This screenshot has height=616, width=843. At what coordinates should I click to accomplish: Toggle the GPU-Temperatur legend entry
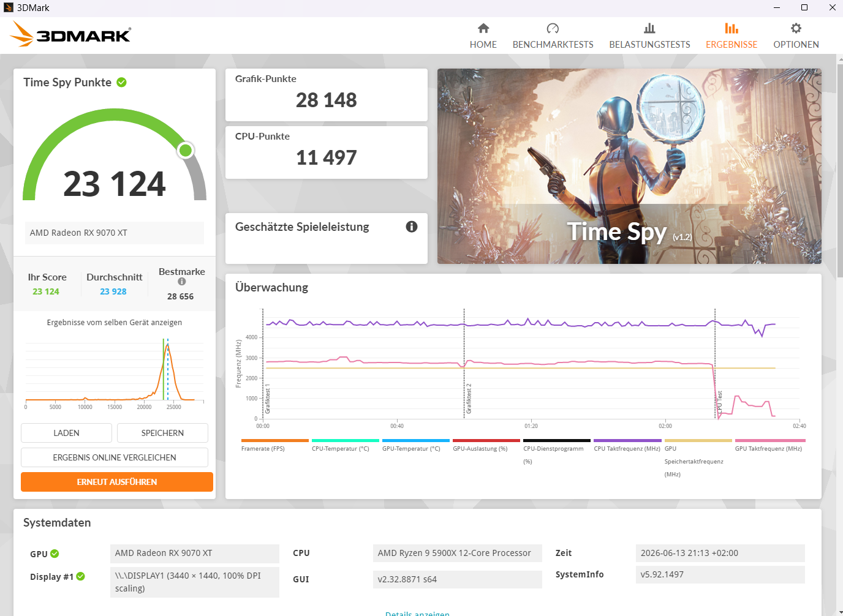416,445
